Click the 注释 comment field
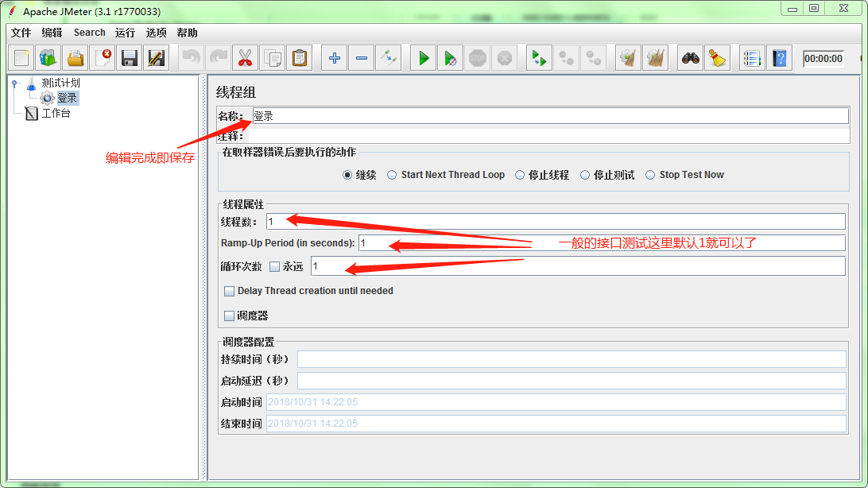 pos(548,136)
